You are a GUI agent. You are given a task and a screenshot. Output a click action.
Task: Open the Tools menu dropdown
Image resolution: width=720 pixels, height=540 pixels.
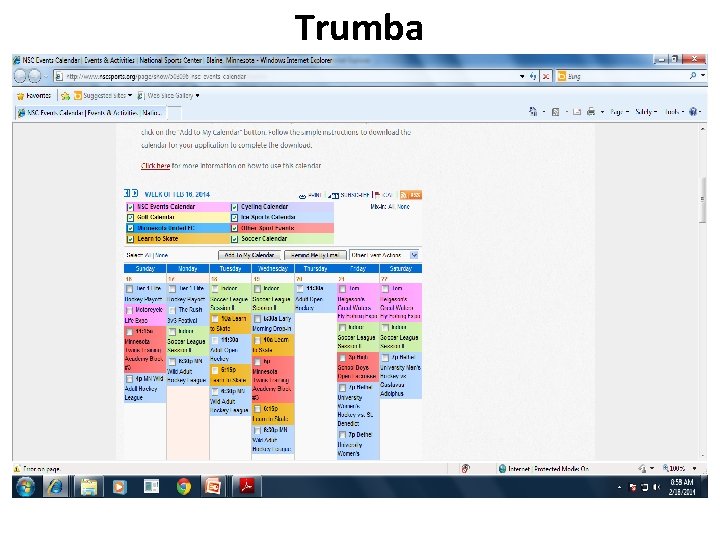coord(674,112)
